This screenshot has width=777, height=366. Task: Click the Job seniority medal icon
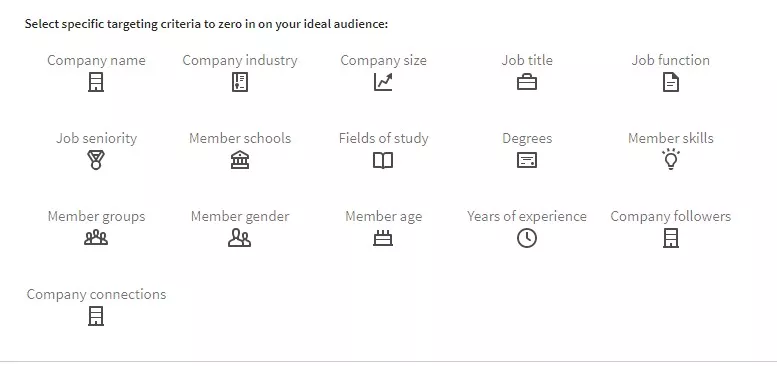96,160
